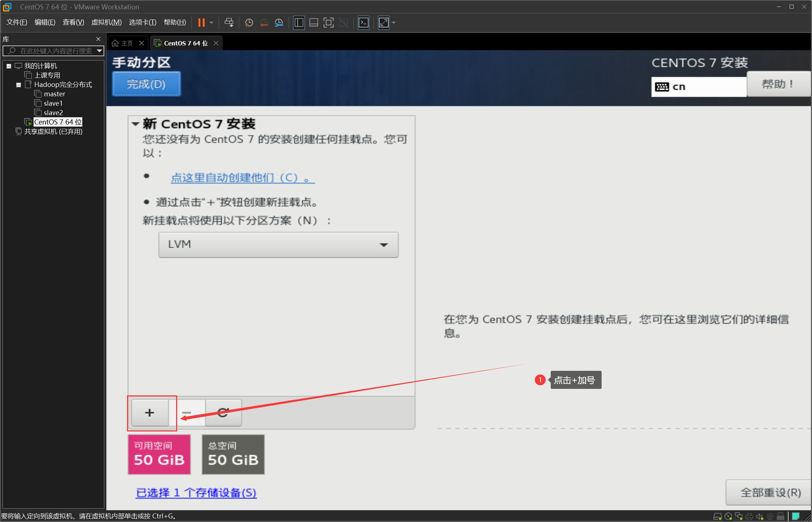Open the power options dropdown next to pause

(x=212, y=23)
